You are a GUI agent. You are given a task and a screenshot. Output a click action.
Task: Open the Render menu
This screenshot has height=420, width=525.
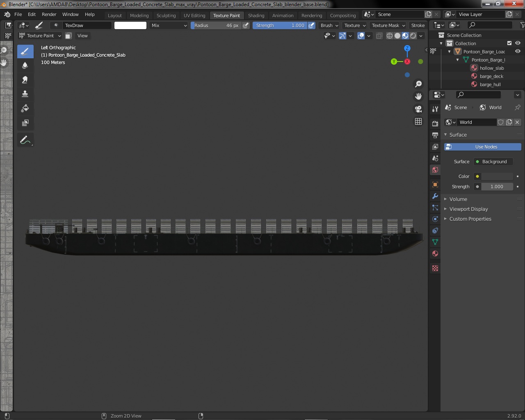coord(49,14)
